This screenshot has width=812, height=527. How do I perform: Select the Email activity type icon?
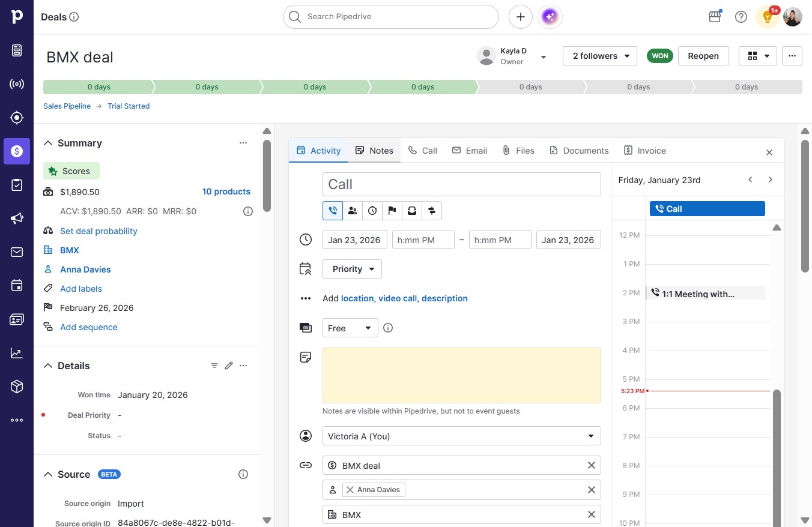pyautogui.click(x=412, y=211)
